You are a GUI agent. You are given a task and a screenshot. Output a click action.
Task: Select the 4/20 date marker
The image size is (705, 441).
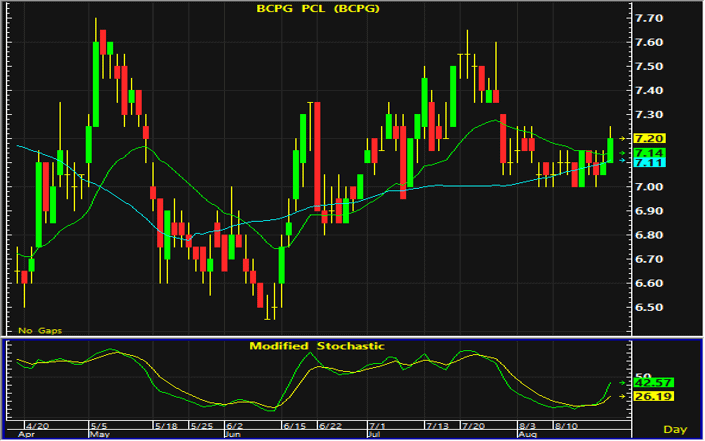[37, 426]
